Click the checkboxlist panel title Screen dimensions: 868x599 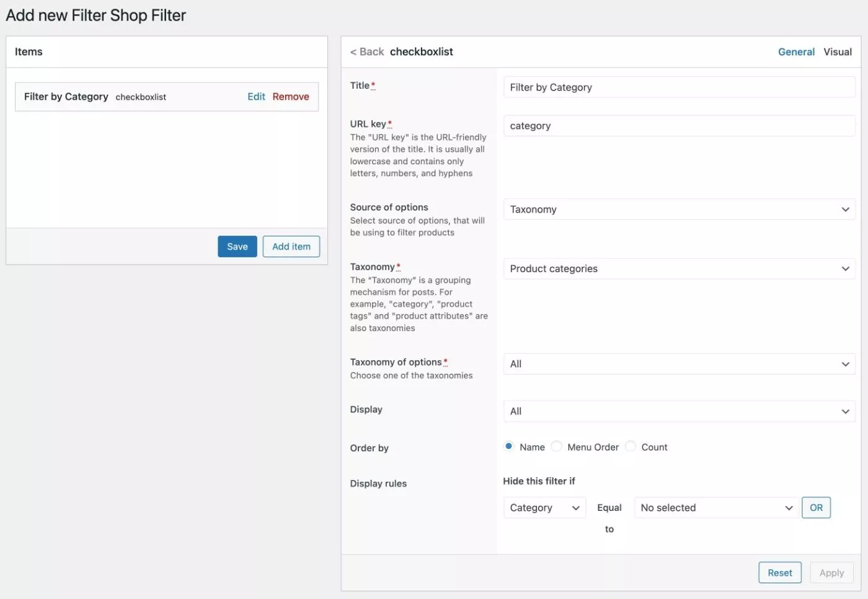click(x=422, y=52)
